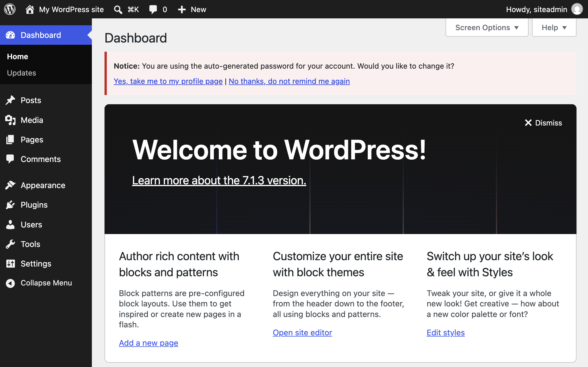Click the ⌘K shortcut label
Viewport: 588px width, 367px height.
[x=133, y=9]
